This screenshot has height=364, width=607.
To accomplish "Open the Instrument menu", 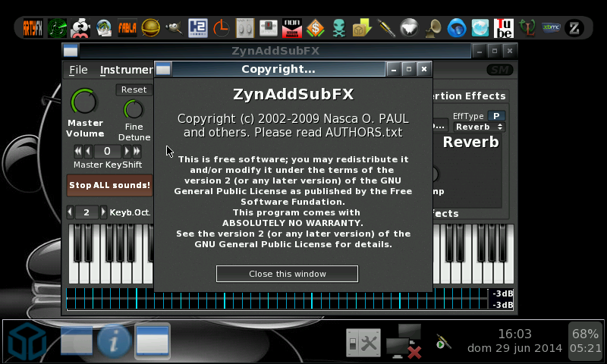I will tap(126, 70).
